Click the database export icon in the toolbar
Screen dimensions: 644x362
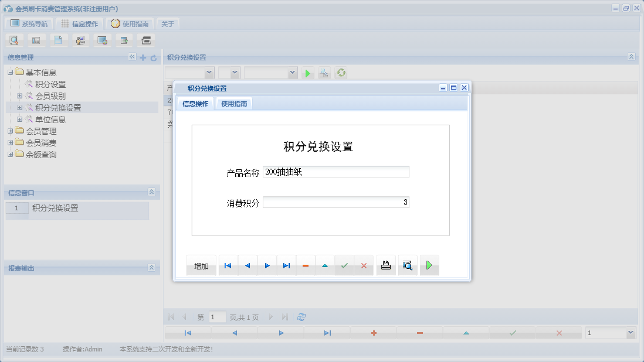coord(124,40)
